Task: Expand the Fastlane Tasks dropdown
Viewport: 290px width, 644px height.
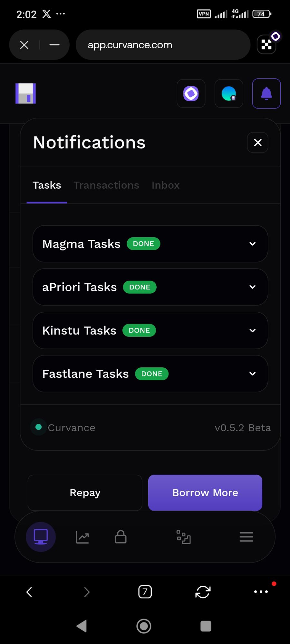Action: click(x=253, y=374)
